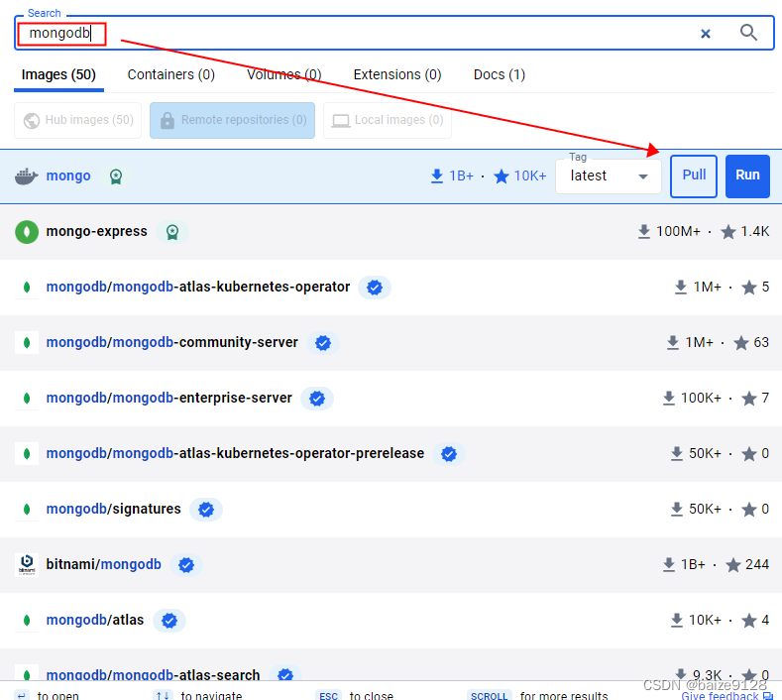Open the Tag dropdown showing latest
Image resolution: width=782 pixels, height=700 pixels.
[609, 176]
